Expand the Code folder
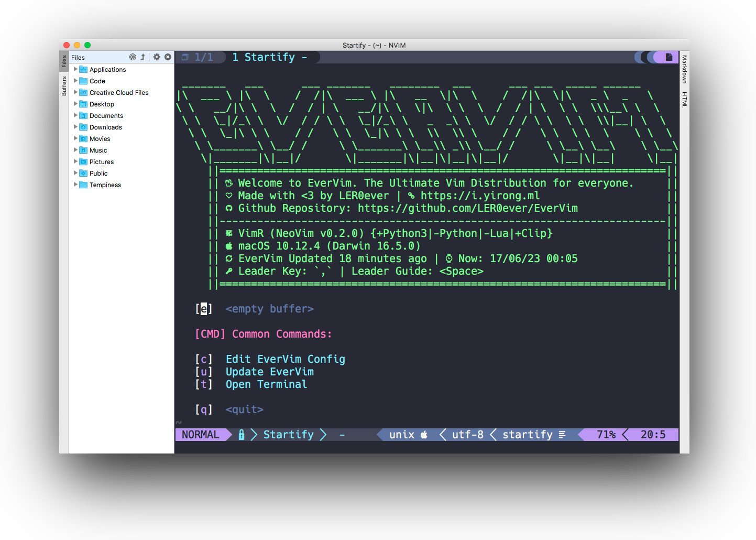This screenshot has width=756, height=540. coord(75,80)
